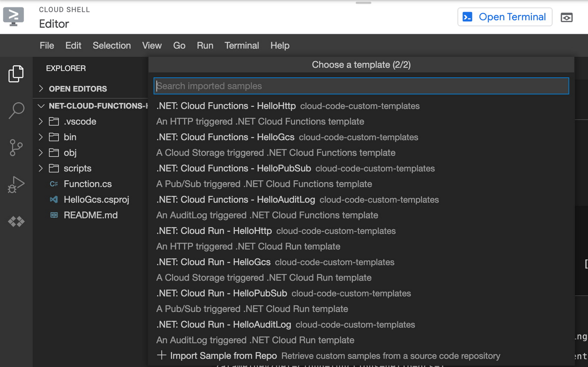This screenshot has height=367, width=588.
Task: Expand the OPEN EDITORS section
Action: (x=41, y=89)
